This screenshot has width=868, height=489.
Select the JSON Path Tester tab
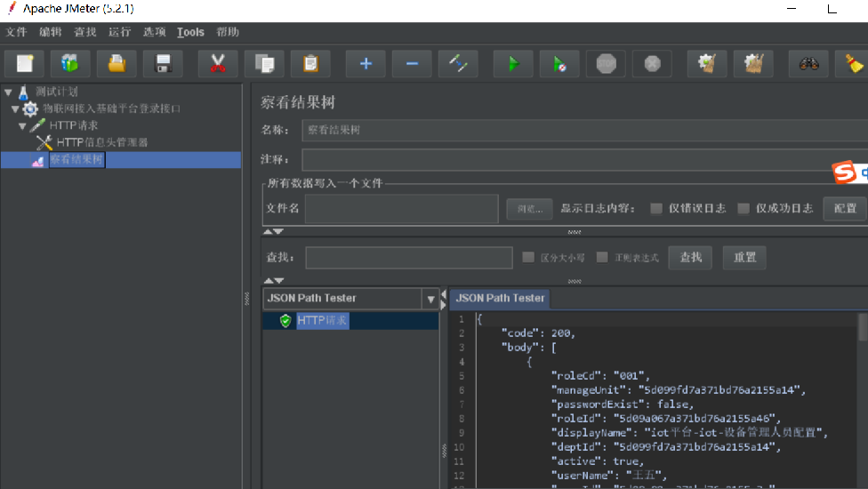pyautogui.click(x=499, y=298)
